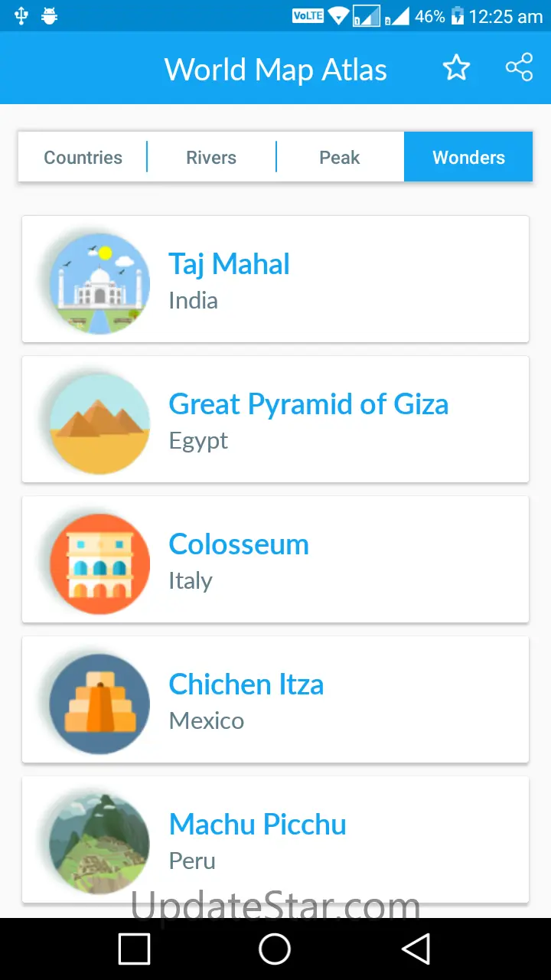Select the Colosseum title text
The width and height of the screenshot is (551, 980).
tap(239, 544)
